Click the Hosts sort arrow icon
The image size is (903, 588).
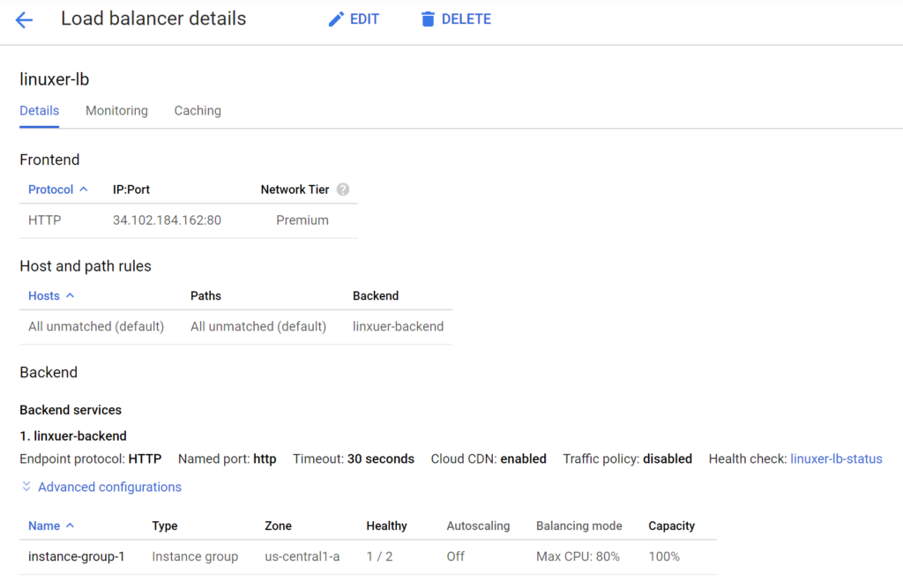coord(71,296)
